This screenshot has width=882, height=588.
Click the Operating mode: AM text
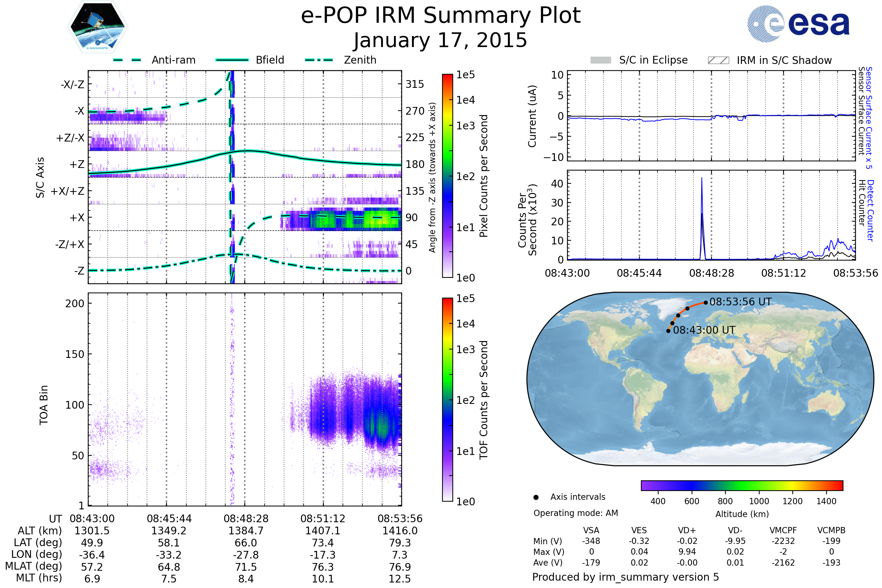tap(575, 513)
